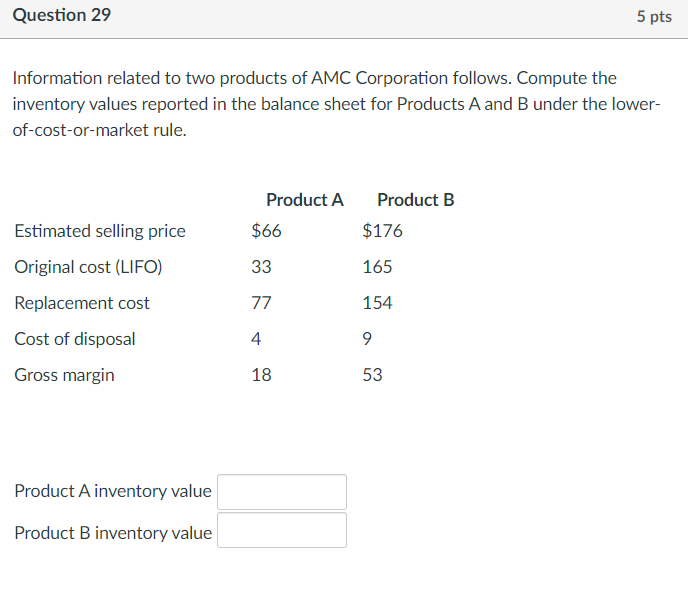
Task: Click the Original cost (LIFO) row label
Action: pyautogui.click(x=88, y=267)
